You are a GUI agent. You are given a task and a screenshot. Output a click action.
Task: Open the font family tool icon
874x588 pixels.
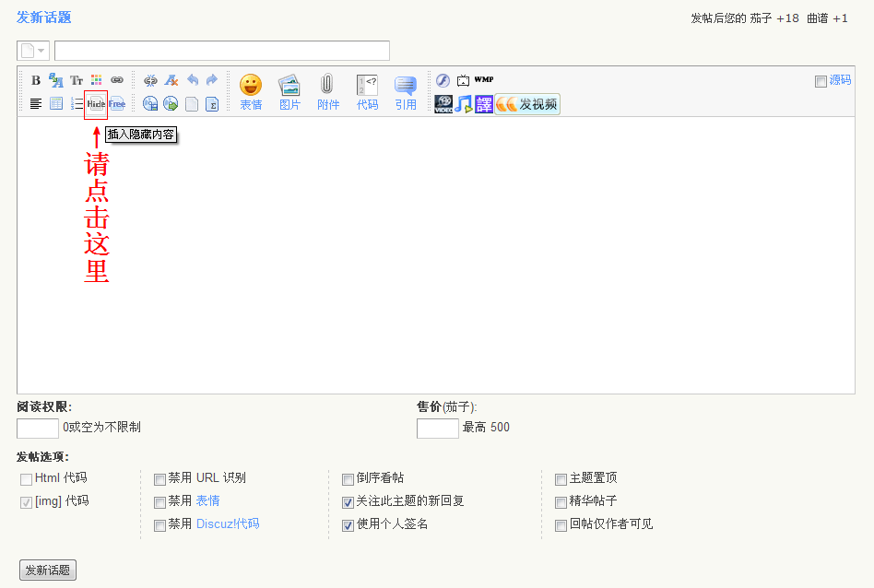[55, 80]
